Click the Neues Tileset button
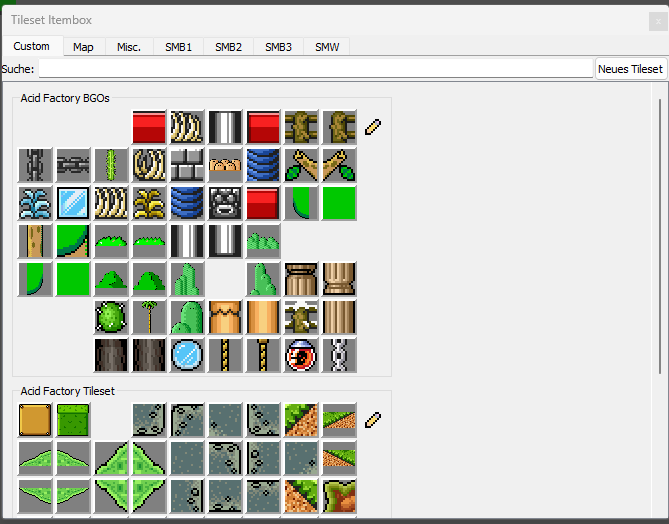Viewport: 669px width, 524px height. 630,69
